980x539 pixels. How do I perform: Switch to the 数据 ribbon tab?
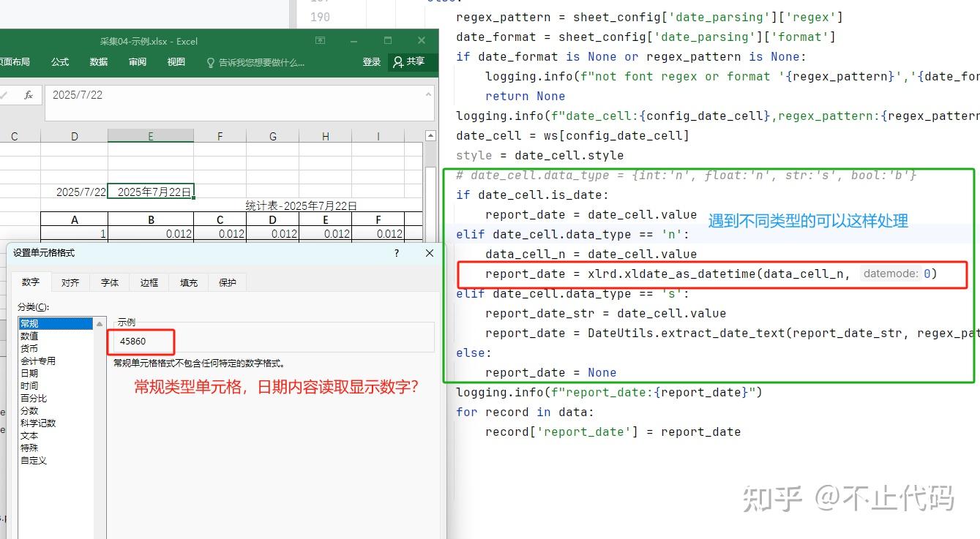pos(97,62)
